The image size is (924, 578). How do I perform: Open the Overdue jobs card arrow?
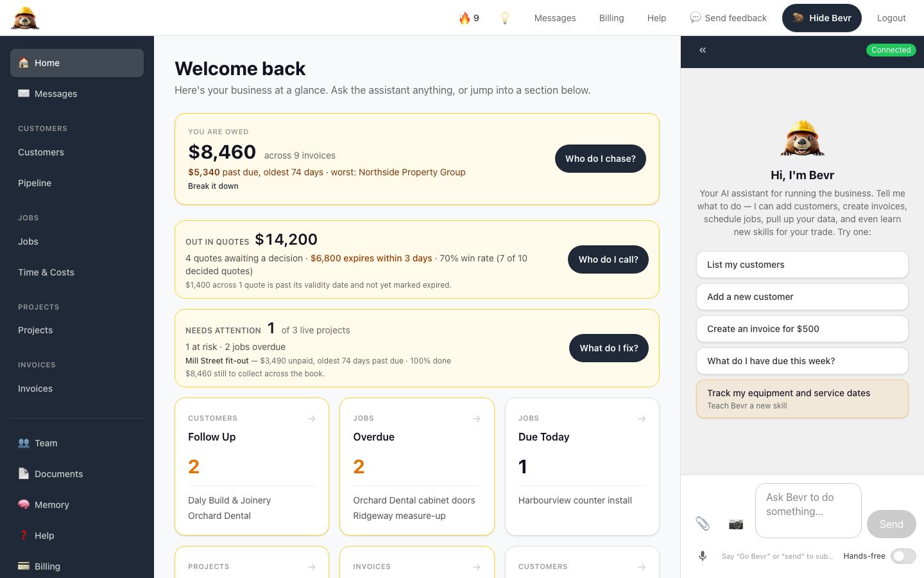tap(477, 419)
